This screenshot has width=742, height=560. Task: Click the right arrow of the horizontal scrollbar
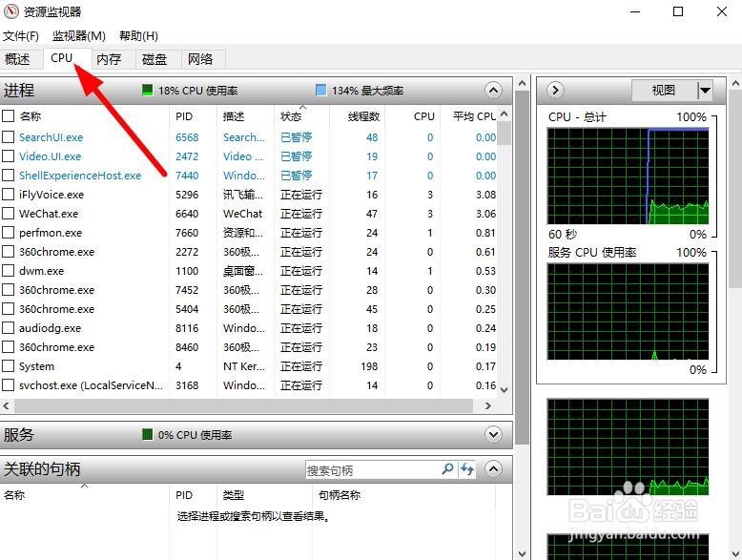click(x=488, y=405)
